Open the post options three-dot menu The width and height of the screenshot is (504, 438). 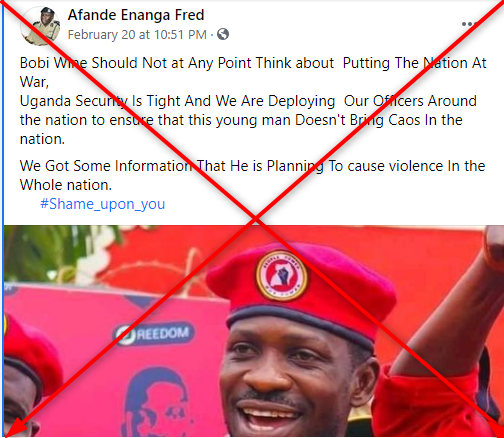(469, 24)
